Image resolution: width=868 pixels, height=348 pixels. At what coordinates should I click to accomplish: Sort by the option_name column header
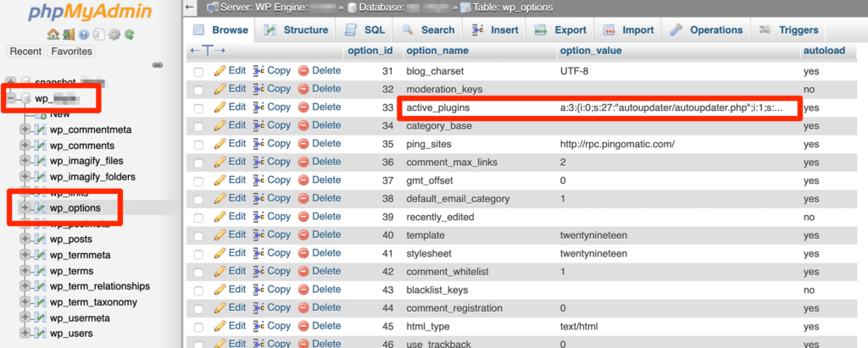coord(437,51)
